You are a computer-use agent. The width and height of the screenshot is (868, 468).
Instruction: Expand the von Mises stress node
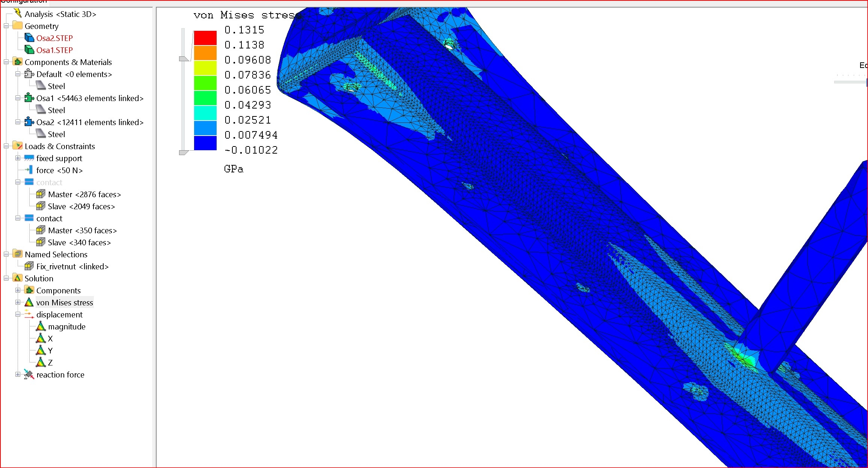coord(18,302)
